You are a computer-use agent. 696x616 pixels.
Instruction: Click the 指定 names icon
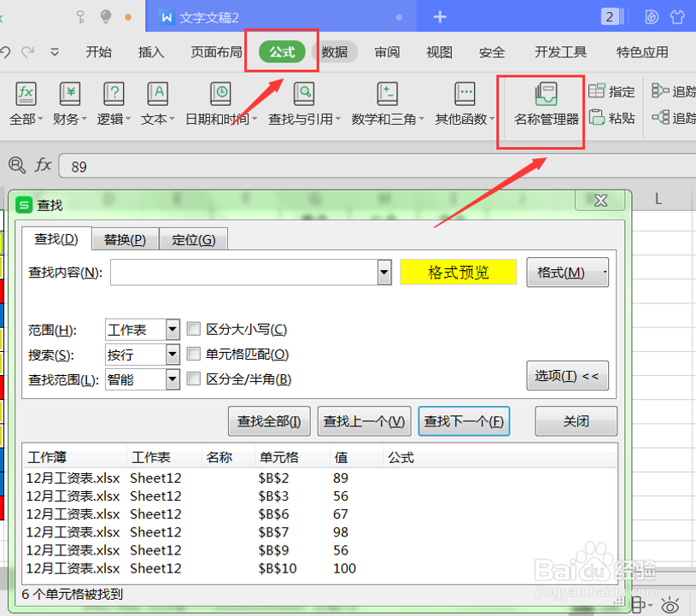click(596, 91)
